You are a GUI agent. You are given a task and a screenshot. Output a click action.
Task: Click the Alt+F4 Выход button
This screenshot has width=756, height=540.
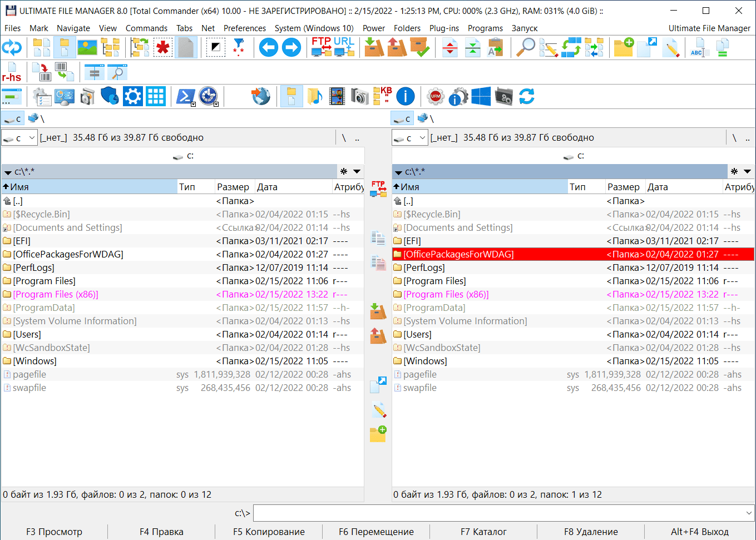pyautogui.click(x=700, y=532)
